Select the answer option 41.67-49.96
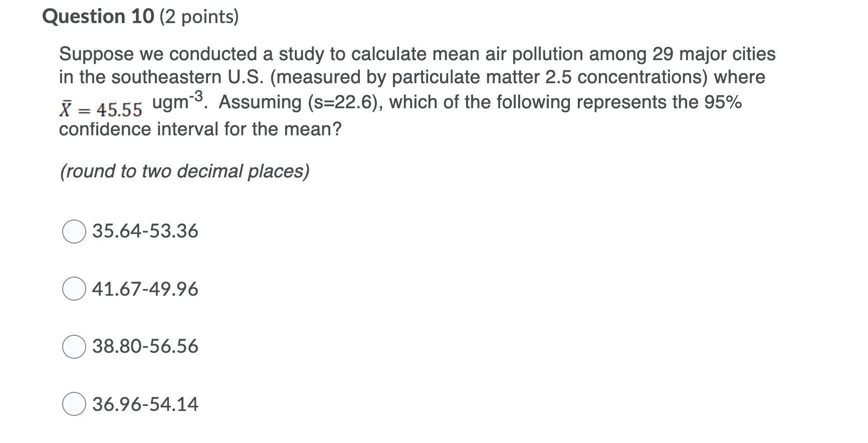Viewport: 868px width, 443px height. [144, 289]
